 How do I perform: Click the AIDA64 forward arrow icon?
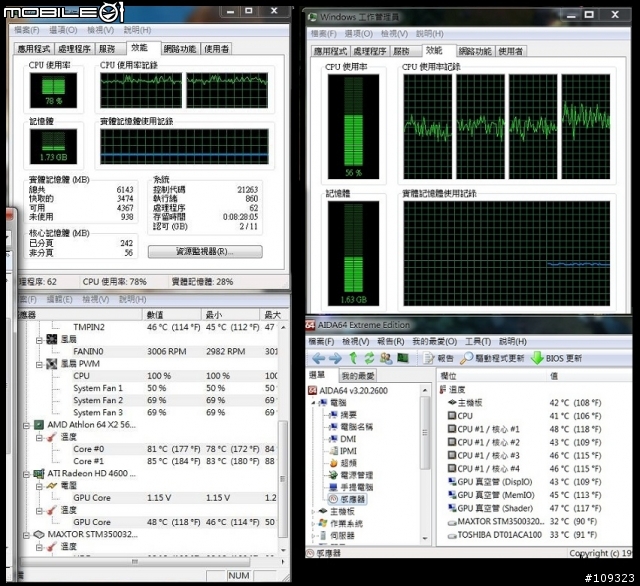[334, 358]
